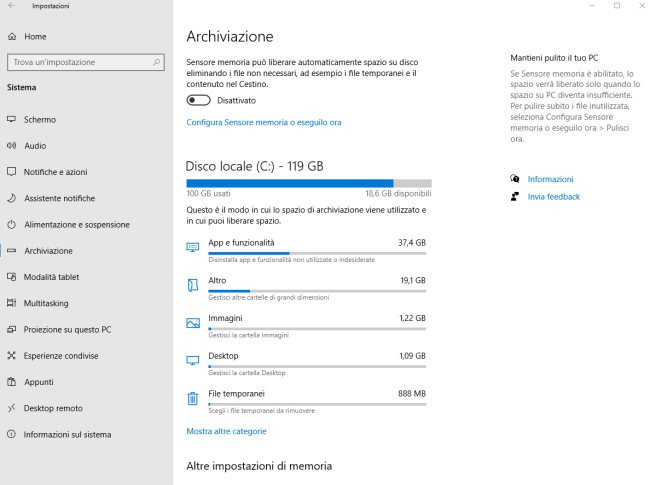This screenshot has height=485, width=650.
Task: Click the Desktop category monitor icon
Action: coord(193,361)
